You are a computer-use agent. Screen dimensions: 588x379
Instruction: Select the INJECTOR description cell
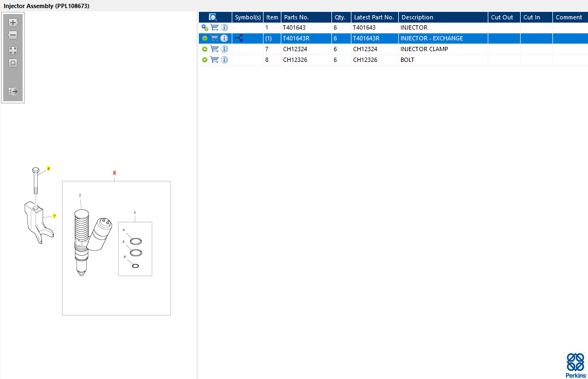[x=443, y=27]
